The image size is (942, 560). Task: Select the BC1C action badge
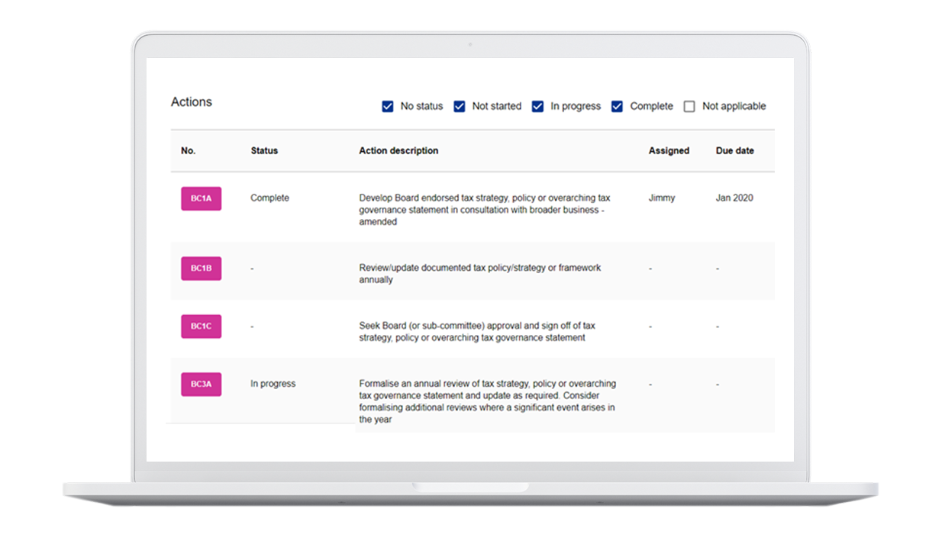[x=201, y=327]
